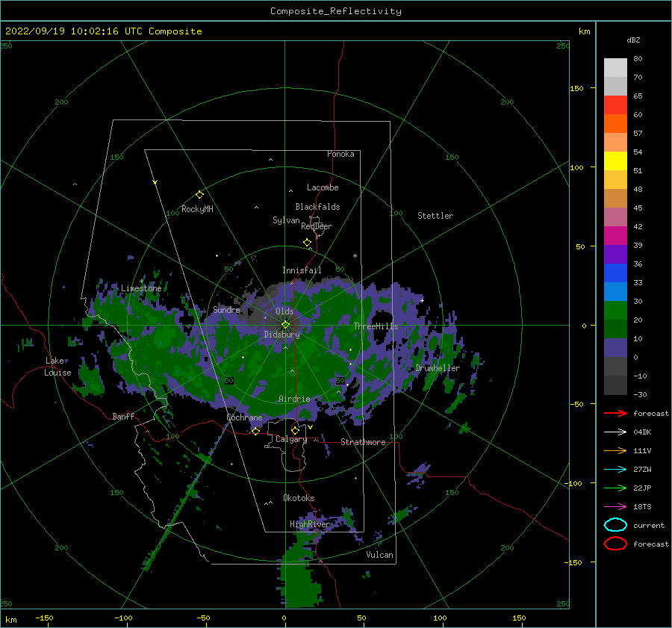Click the yellow diamond marker below Cochrane
This screenshot has width=672, height=628.
tap(255, 431)
